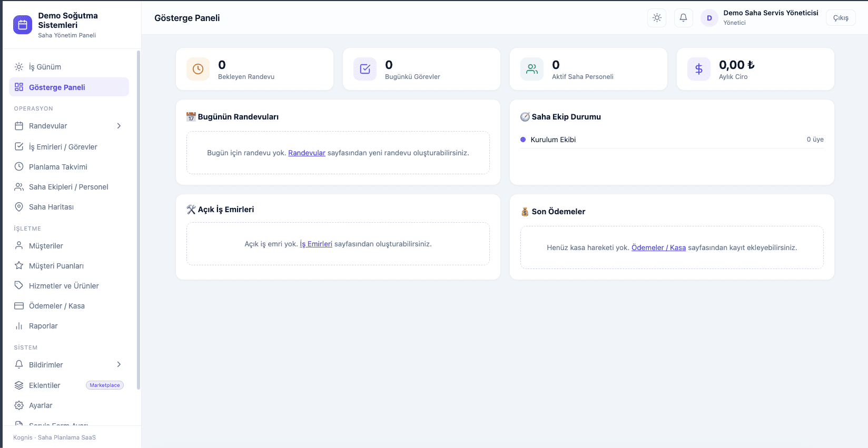The image size is (868, 448).
Task: Click the clock icon on Bekleyen Randevu card
Action: (198, 69)
